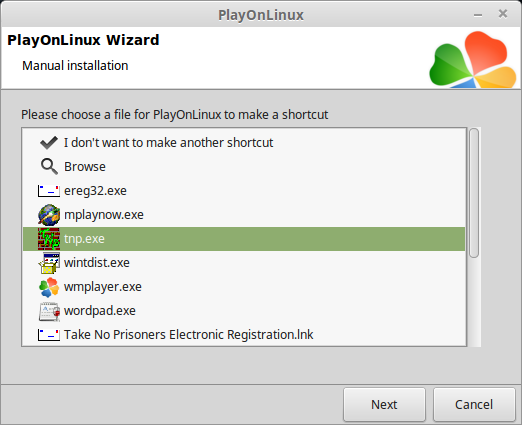
Task: Click the tnp.exe brick wall icon
Action: click(x=49, y=239)
